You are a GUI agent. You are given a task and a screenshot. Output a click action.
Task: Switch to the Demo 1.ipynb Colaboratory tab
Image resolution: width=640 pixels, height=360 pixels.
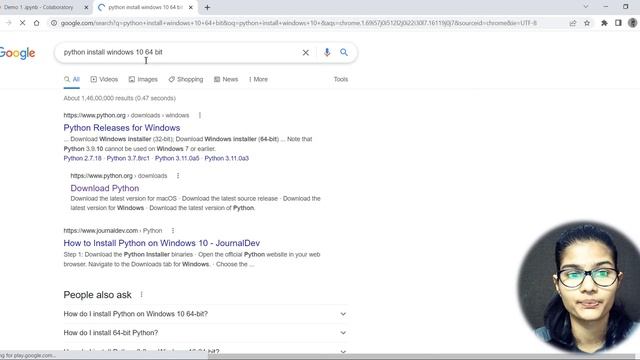point(39,7)
